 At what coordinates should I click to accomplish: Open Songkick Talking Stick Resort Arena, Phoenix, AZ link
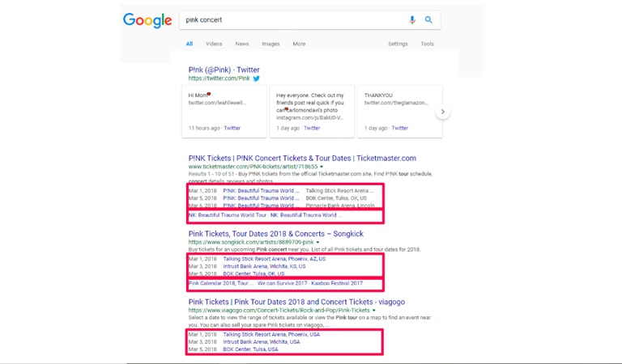274,259
